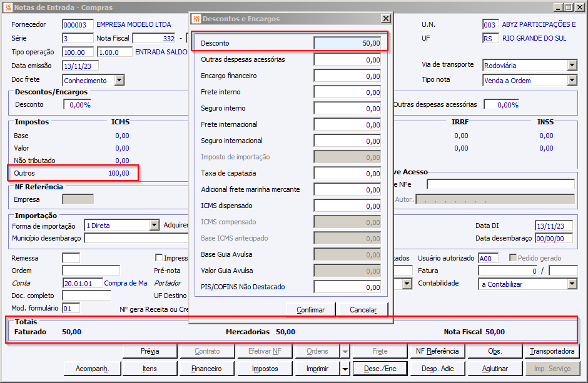Click the Série field
Image resolution: width=588 pixels, height=383 pixels.
pos(78,38)
